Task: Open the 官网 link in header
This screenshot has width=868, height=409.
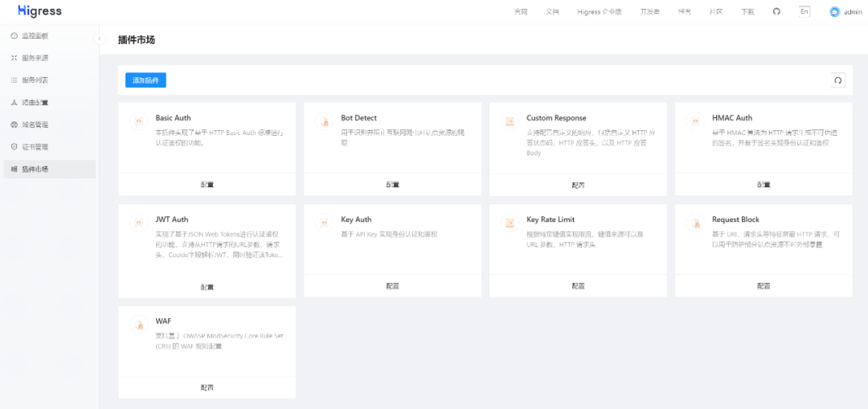Action: (520, 11)
